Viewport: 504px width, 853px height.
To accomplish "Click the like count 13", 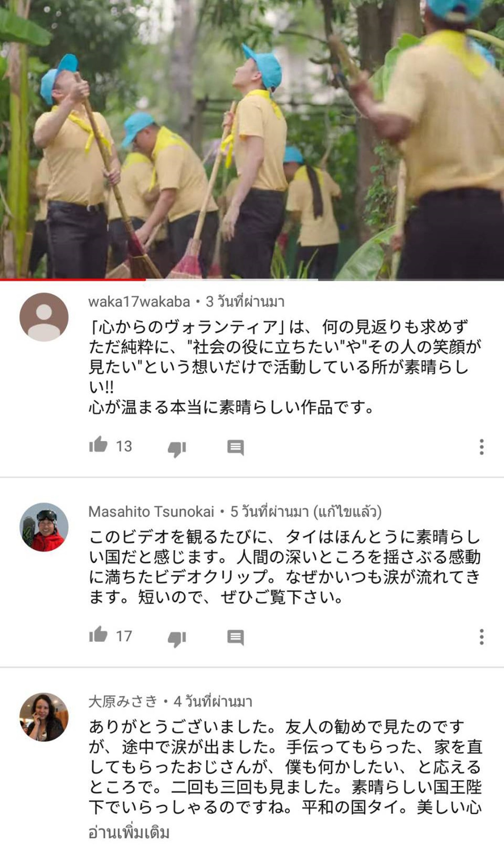I will (124, 446).
